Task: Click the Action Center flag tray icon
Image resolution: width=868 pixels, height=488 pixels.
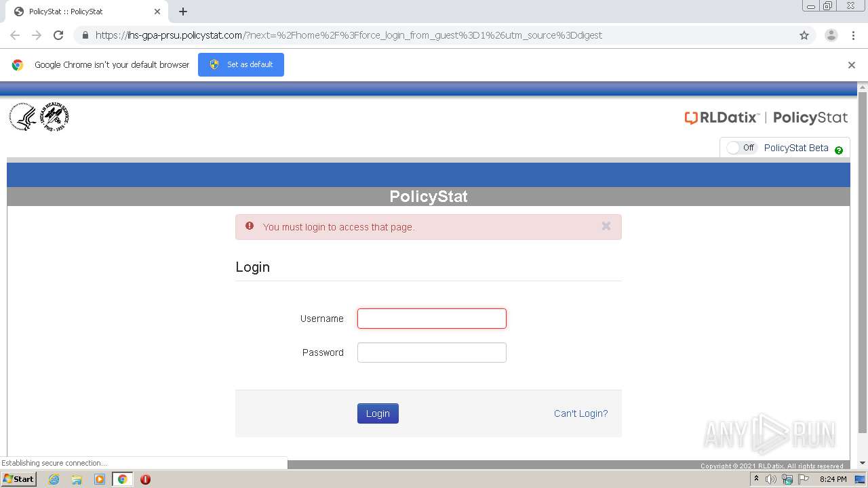Action: [804, 479]
